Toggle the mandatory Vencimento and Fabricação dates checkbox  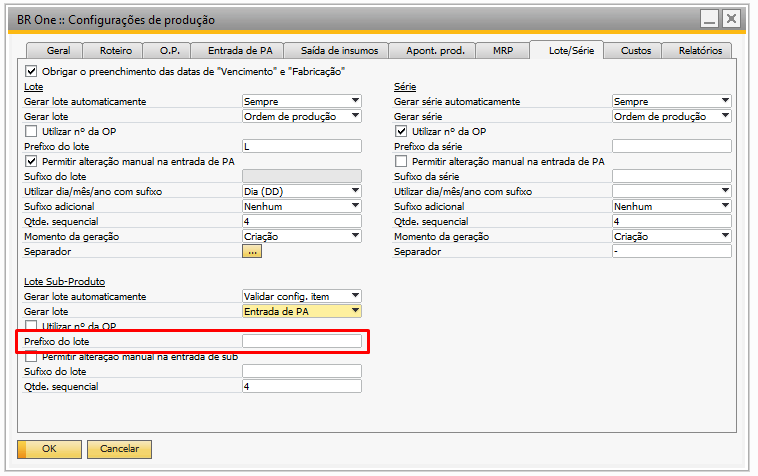click(x=31, y=72)
